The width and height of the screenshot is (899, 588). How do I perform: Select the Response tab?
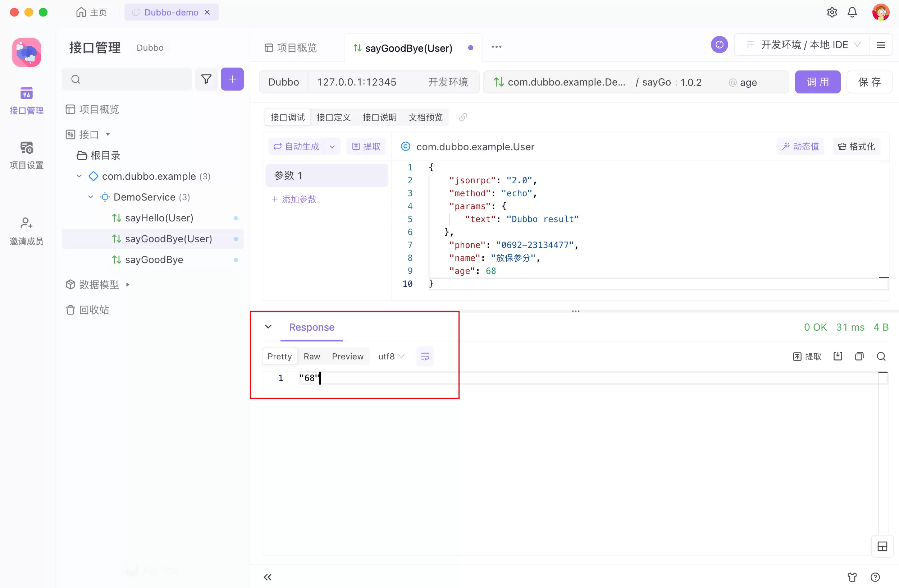pyautogui.click(x=312, y=327)
